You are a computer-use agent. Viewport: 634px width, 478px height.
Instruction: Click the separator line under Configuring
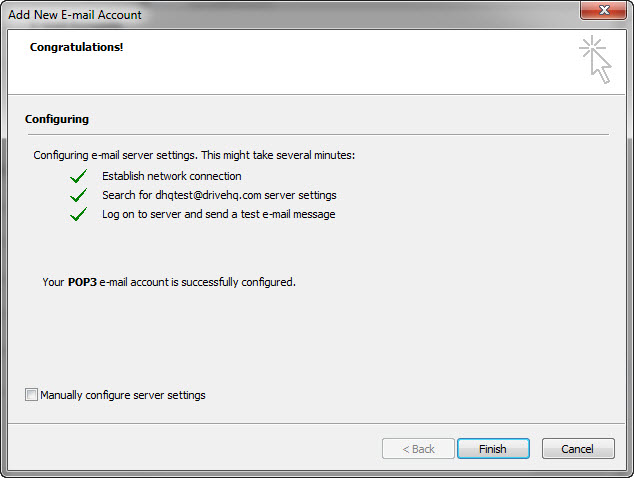pyautogui.click(x=316, y=134)
